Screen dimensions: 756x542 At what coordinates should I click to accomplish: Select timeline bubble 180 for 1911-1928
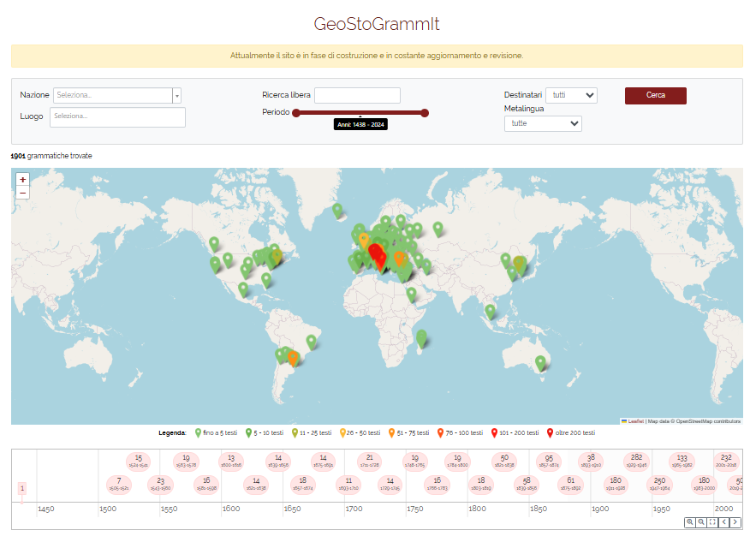[x=616, y=484]
